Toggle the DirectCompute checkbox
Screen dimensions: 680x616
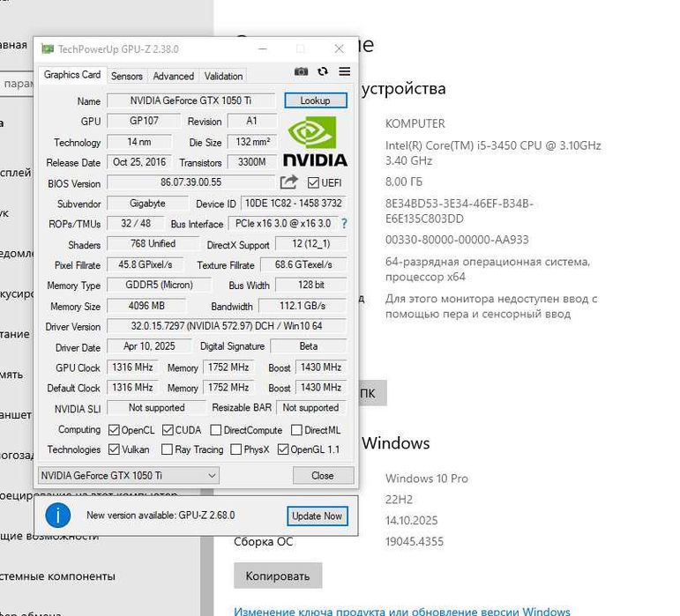coord(215,430)
